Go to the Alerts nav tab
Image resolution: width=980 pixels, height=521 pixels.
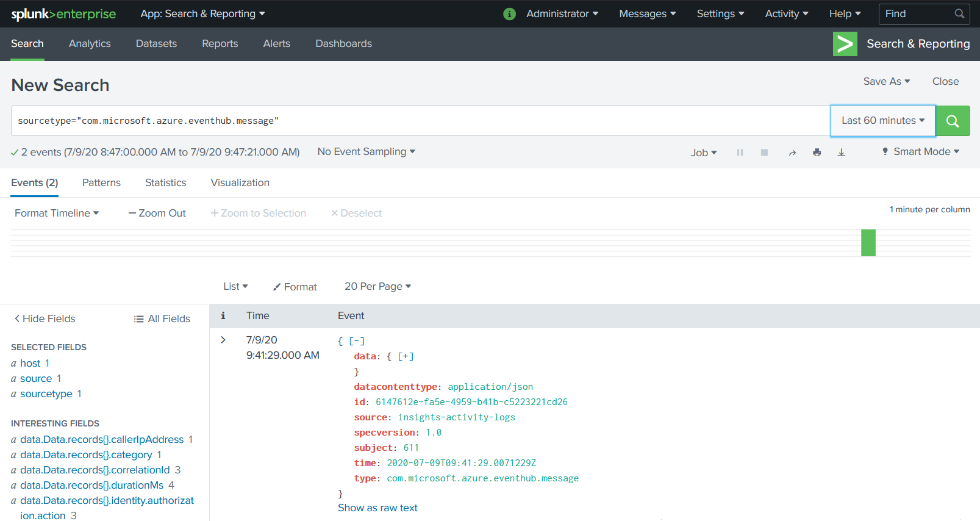[277, 44]
